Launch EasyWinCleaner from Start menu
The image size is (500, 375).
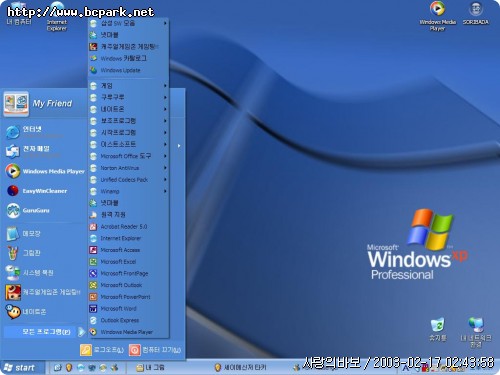(x=44, y=191)
